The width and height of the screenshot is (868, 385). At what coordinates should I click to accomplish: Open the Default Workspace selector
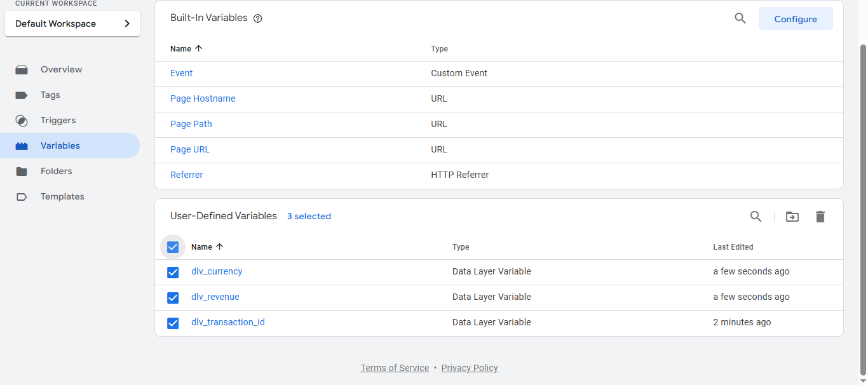[72, 24]
